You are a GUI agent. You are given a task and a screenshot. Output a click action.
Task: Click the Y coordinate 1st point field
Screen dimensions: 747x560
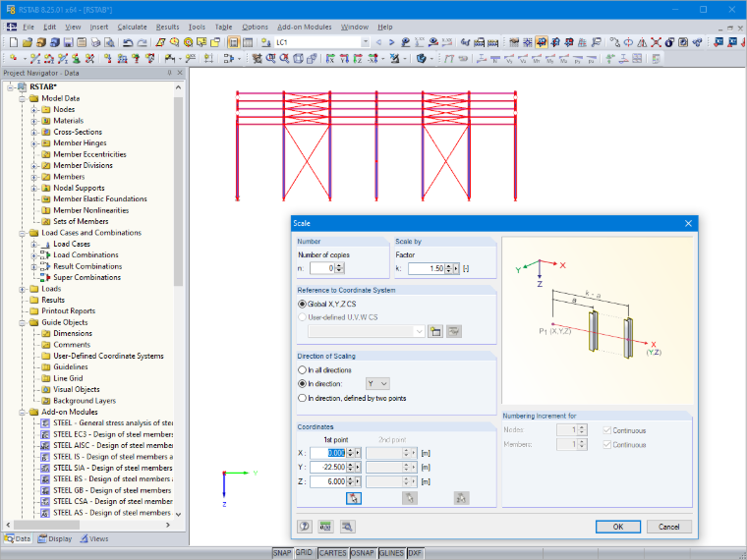point(328,467)
